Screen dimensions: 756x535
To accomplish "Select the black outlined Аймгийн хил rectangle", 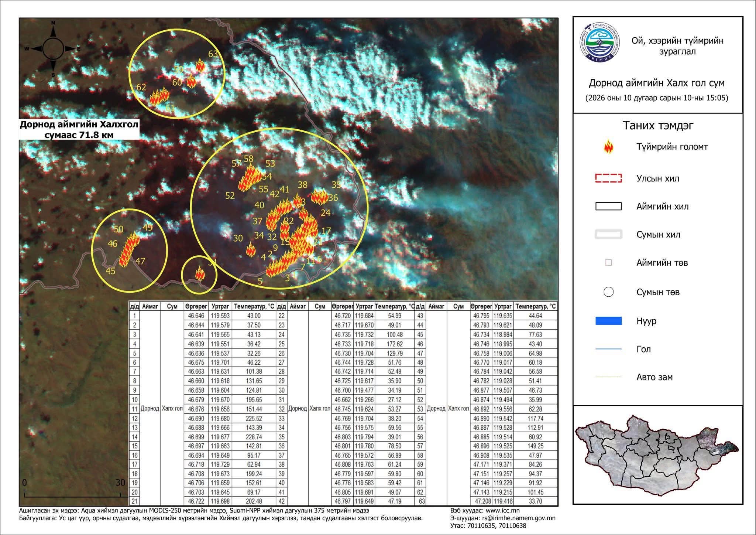I will point(608,206).
